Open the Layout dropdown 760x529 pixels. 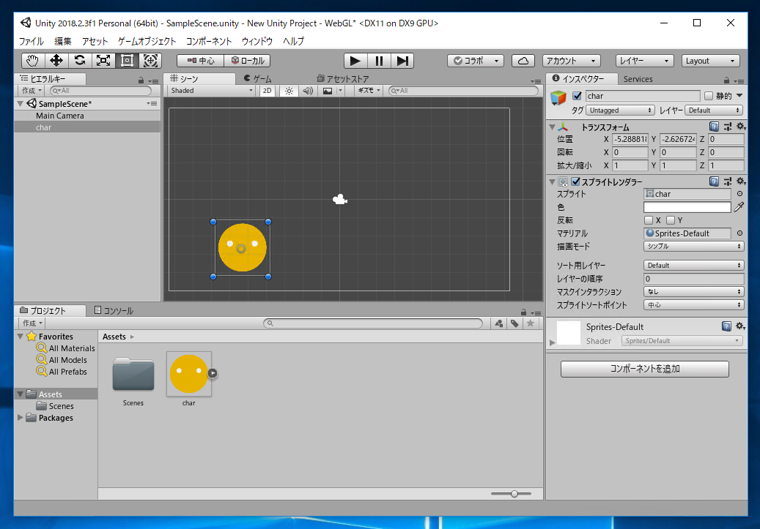(x=710, y=61)
